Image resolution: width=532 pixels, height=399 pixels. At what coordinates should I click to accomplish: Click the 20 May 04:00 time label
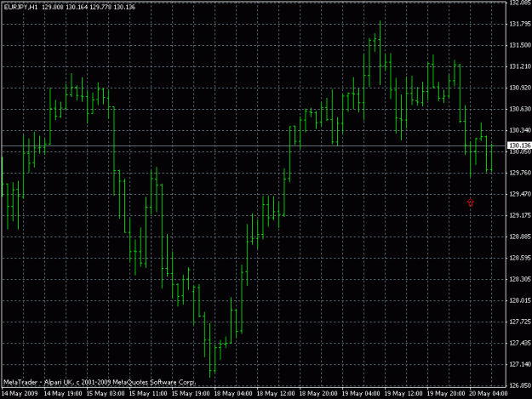point(489,394)
